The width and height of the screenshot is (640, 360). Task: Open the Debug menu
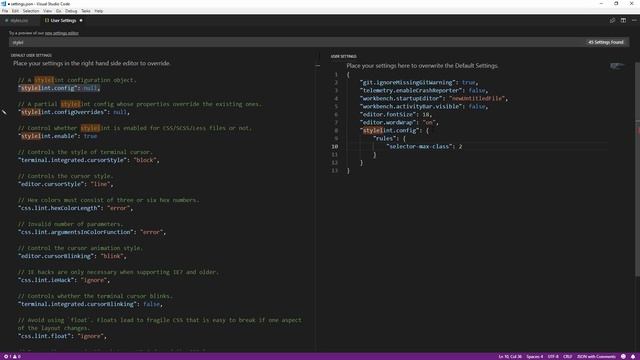point(71,11)
